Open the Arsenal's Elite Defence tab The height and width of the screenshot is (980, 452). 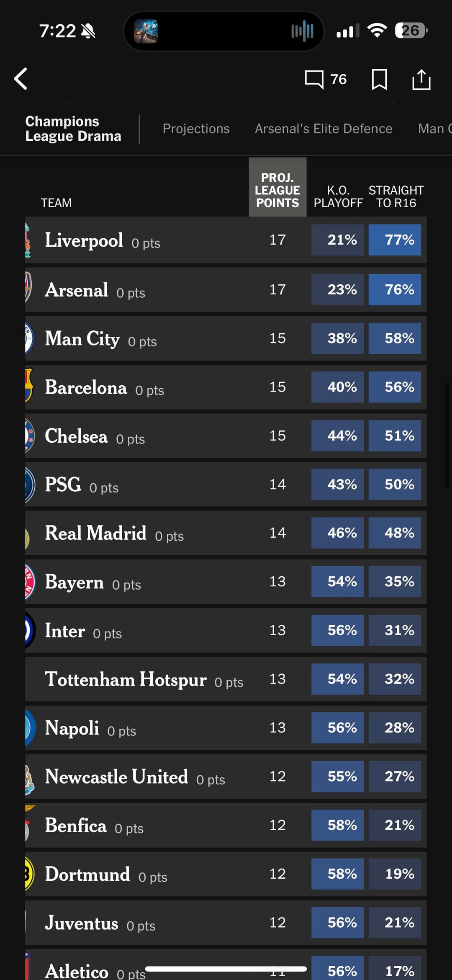[x=324, y=129]
